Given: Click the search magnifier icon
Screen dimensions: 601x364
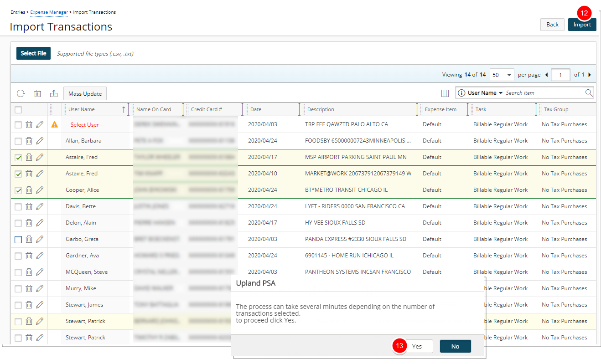Looking at the screenshot, I should click(x=589, y=93).
